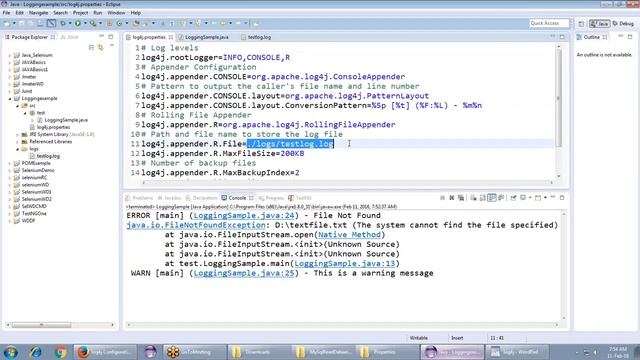640x360 pixels.
Task: Open the New button dropdown arrow
Action: pos(14,23)
